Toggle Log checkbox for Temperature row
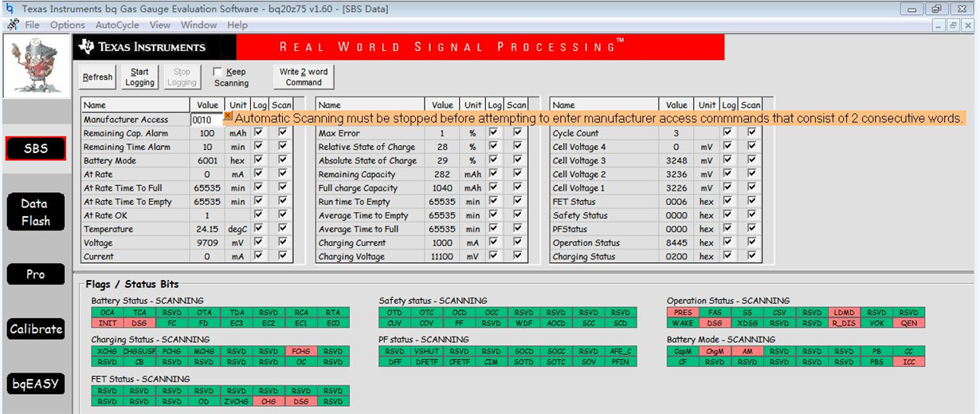 (x=258, y=229)
